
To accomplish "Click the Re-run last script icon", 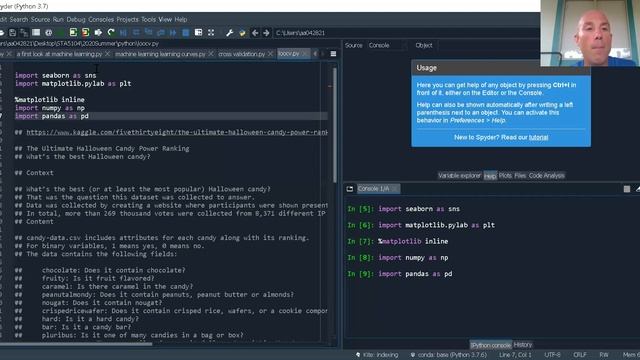I will click(x=111, y=33).
